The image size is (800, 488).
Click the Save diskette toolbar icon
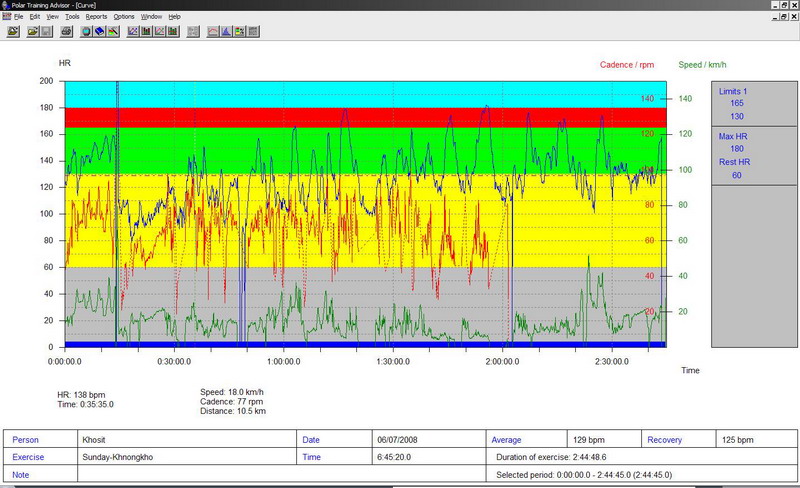(x=46, y=31)
